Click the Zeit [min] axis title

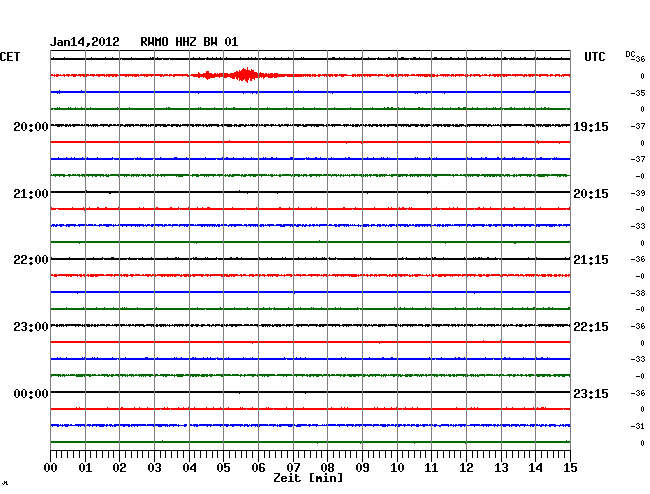point(308,478)
